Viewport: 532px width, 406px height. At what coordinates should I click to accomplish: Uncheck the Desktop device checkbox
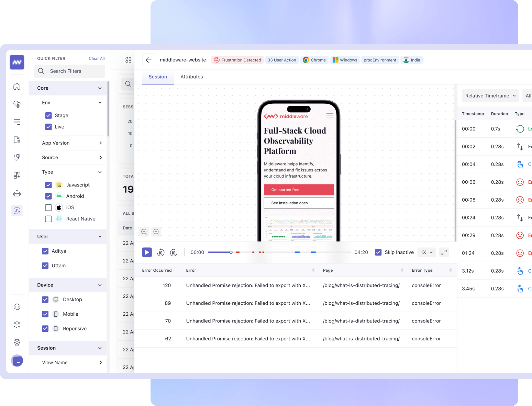pos(45,300)
